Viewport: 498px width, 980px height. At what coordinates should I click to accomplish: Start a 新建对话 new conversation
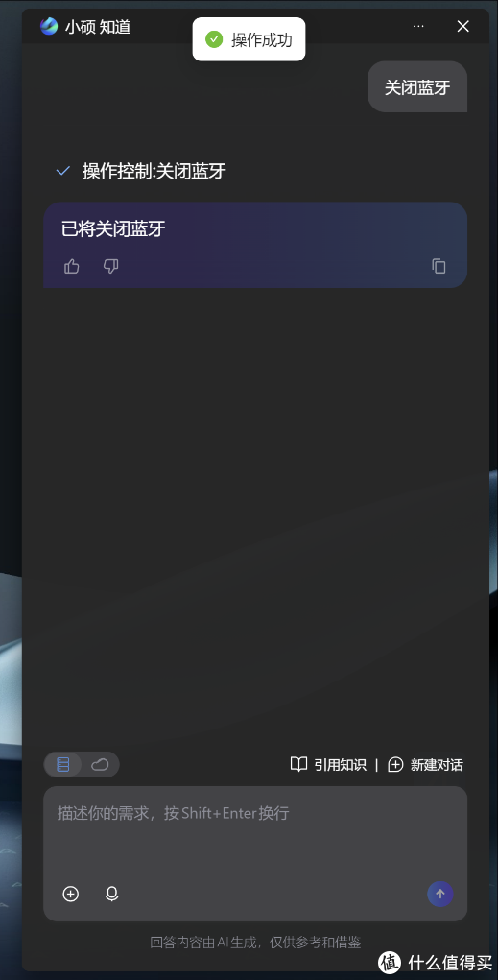click(x=425, y=764)
